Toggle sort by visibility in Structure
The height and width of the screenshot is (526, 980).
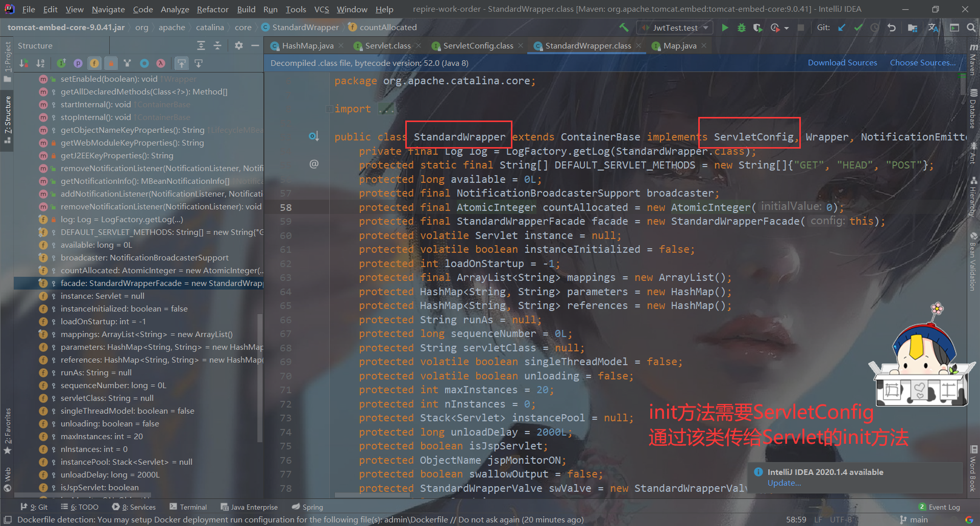coord(24,63)
